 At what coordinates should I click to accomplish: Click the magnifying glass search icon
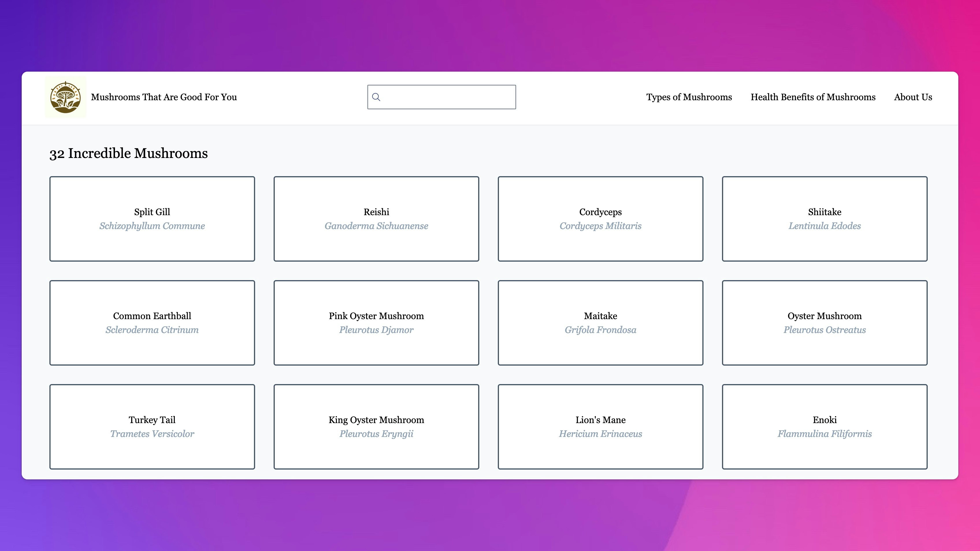tap(376, 97)
